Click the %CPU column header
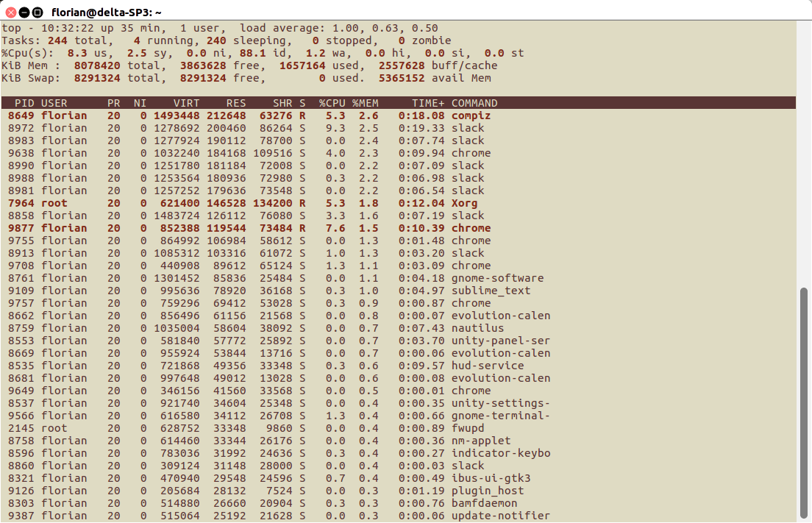Screen dimensions: 812x523 point(332,103)
